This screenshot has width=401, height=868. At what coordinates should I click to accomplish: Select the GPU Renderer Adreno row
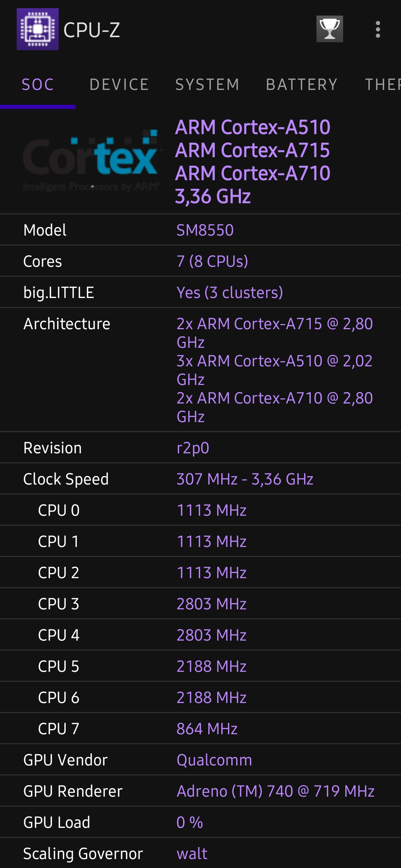[x=200, y=791]
